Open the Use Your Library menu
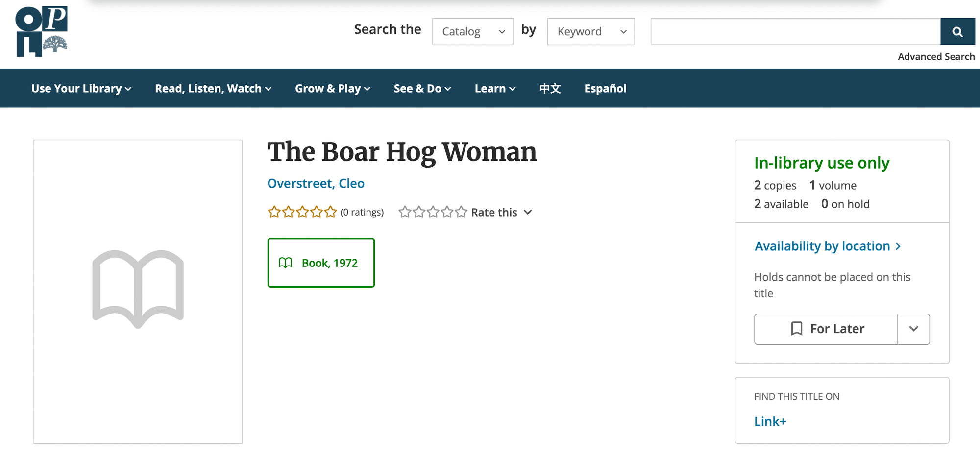Screen dimensions: 980x459 point(81,89)
